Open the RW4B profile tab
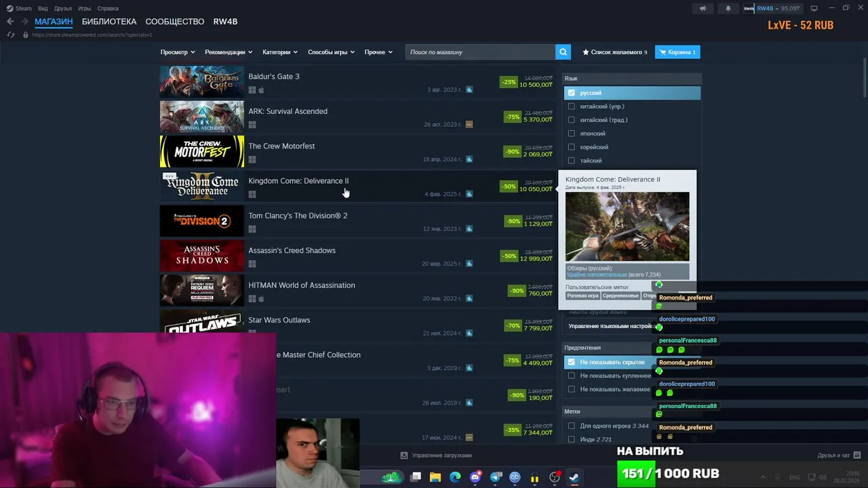Viewport: 868px width, 488px height. click(225, 22)
